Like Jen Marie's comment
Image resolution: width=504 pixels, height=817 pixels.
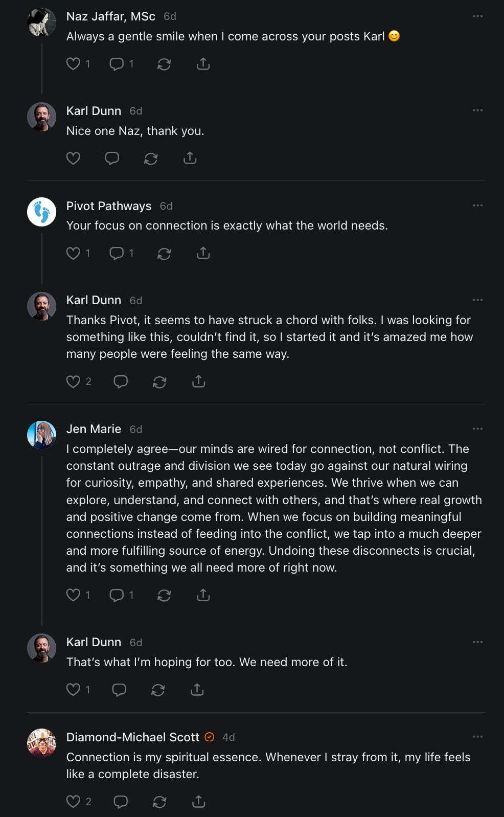(74, 595)
